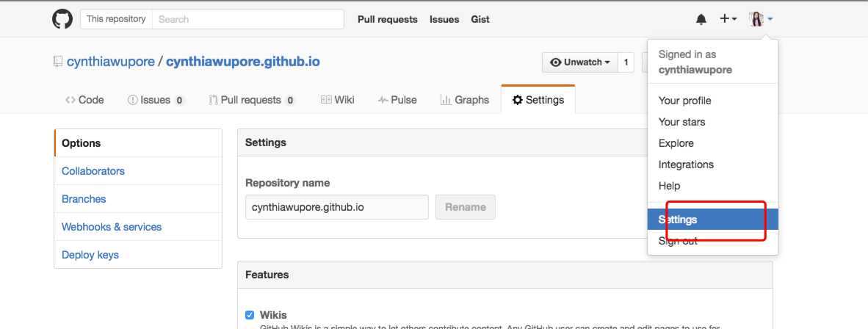Select the repository Settings tab

(538, 101)
